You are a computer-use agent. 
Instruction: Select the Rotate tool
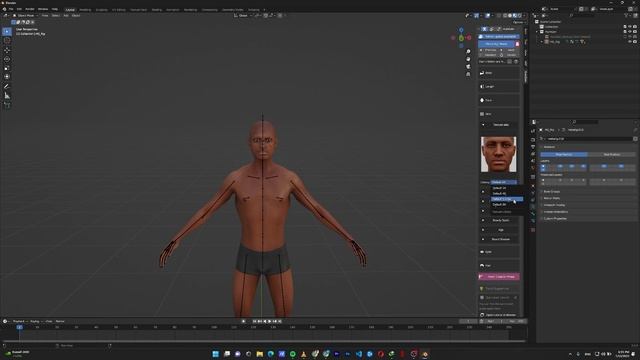tap(7, 59)
